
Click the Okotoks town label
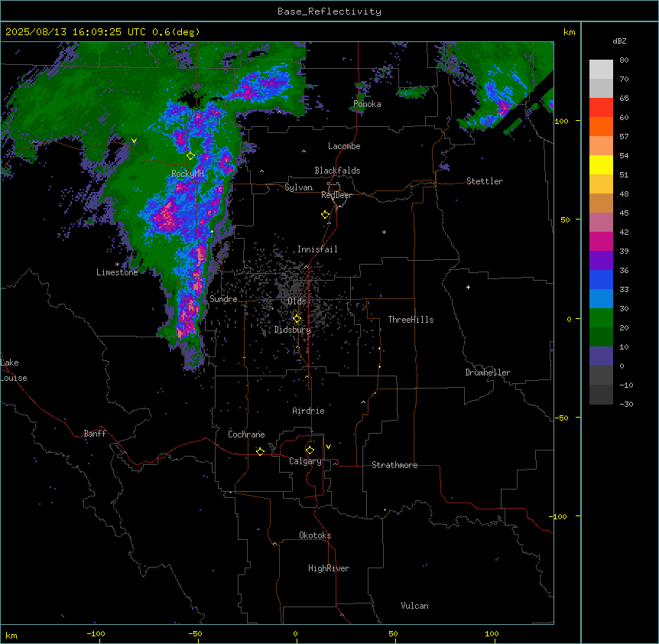tap(315, 535)
